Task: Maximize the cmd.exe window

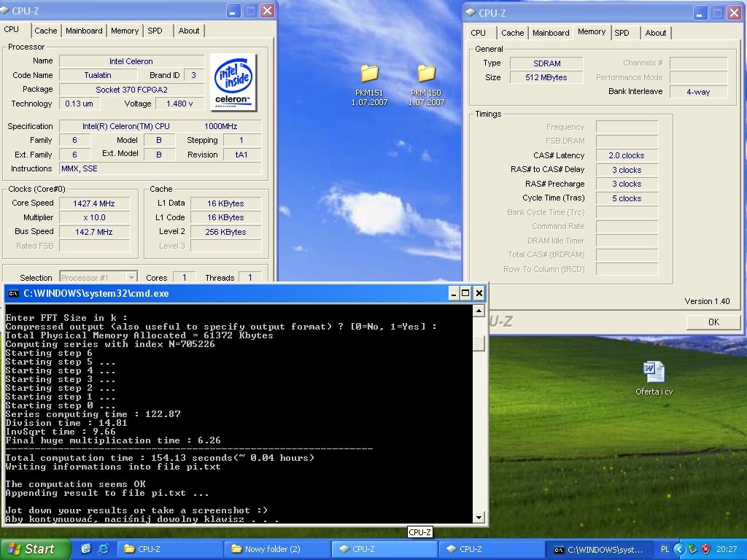Action: [466, 293]
